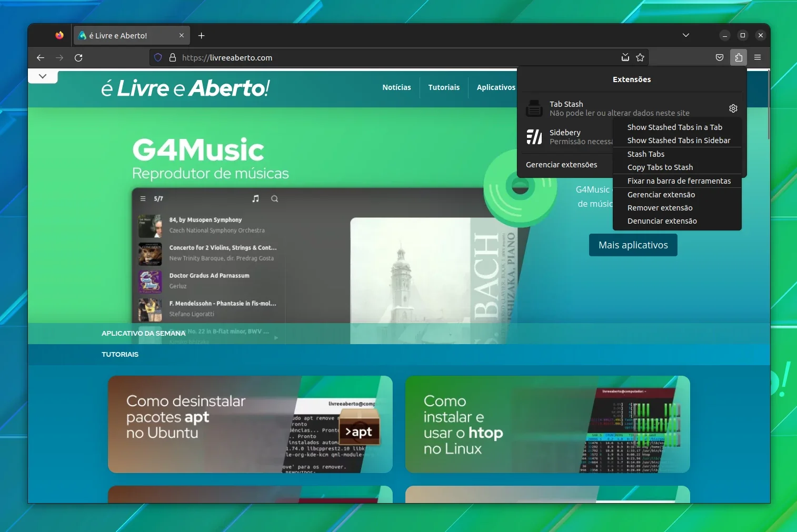Viewport: 797px width, 532px height.
Task: Click the page vertical scrollbar
Action: tap(769, 105)
